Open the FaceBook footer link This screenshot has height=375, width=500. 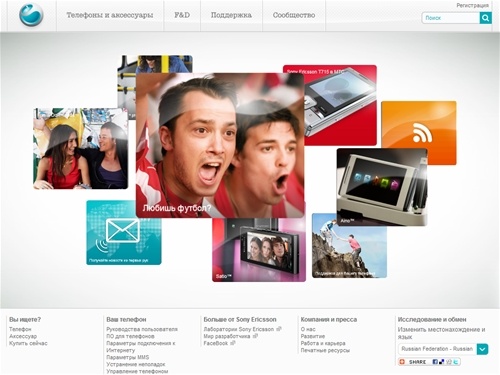[216, 343]
